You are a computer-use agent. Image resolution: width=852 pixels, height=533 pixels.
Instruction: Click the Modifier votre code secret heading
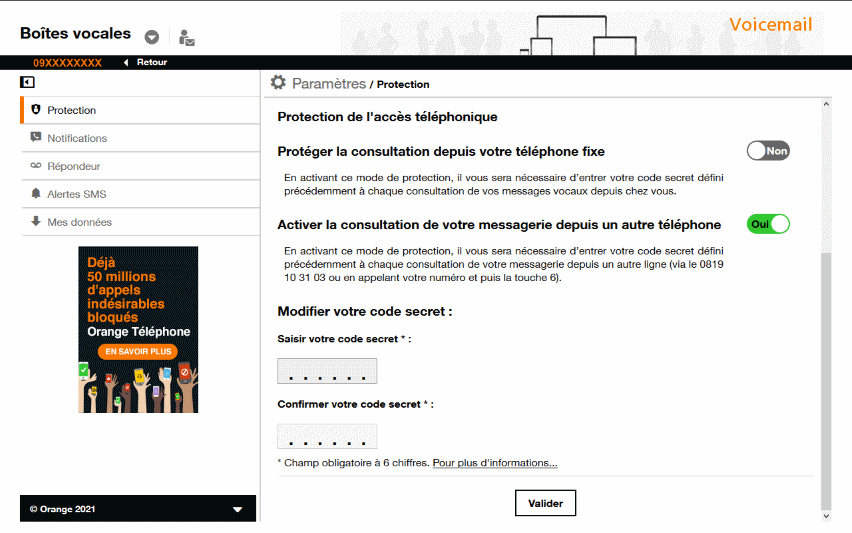[x=365, y=311]
